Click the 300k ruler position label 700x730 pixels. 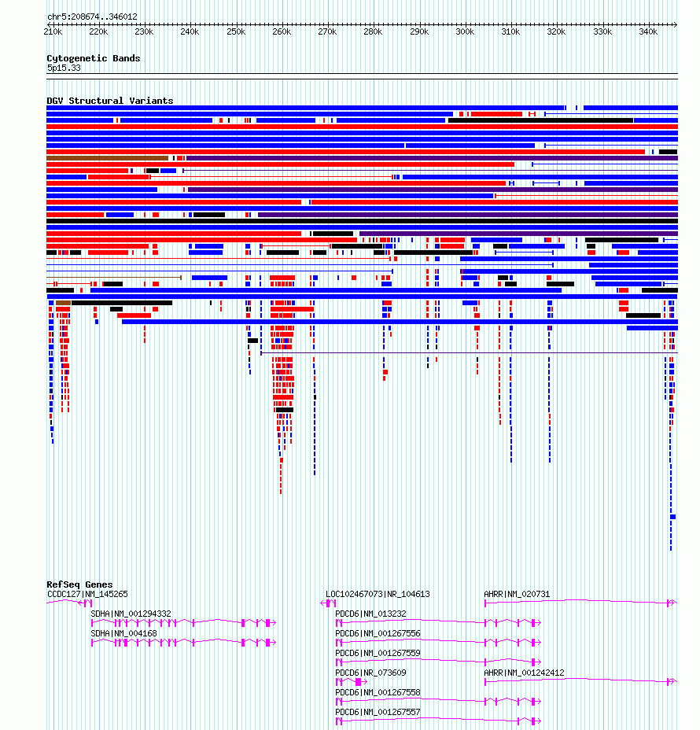pos(465,31)
